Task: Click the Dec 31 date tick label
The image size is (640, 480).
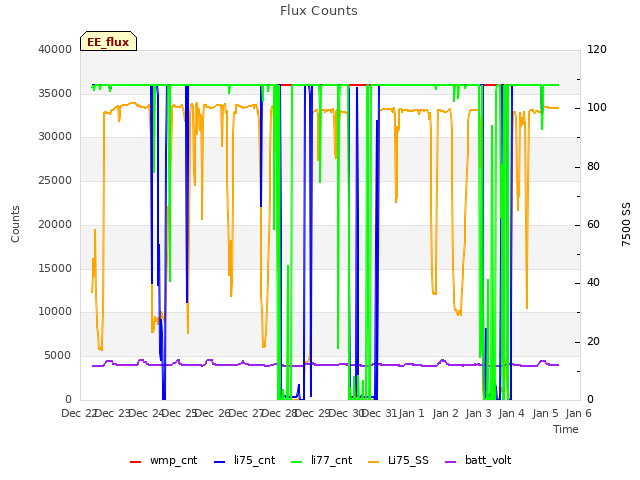Action: point(380,413)
